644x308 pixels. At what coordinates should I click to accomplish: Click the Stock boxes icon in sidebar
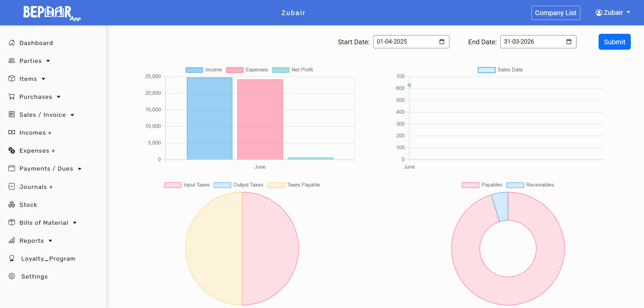pyautogui.click(x=12, y=205)
